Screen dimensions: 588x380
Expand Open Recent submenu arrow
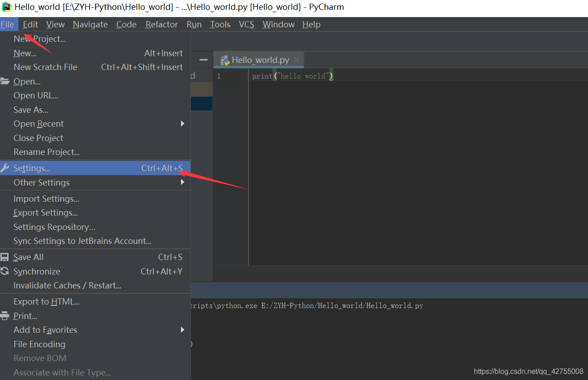pyautogui.click(x=182, y=124)
